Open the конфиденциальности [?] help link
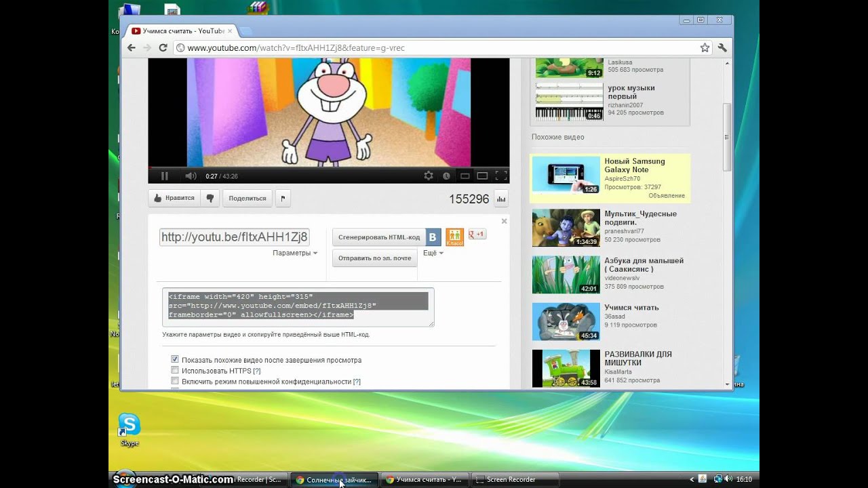 pyautogui.click(x=357, y=382)
